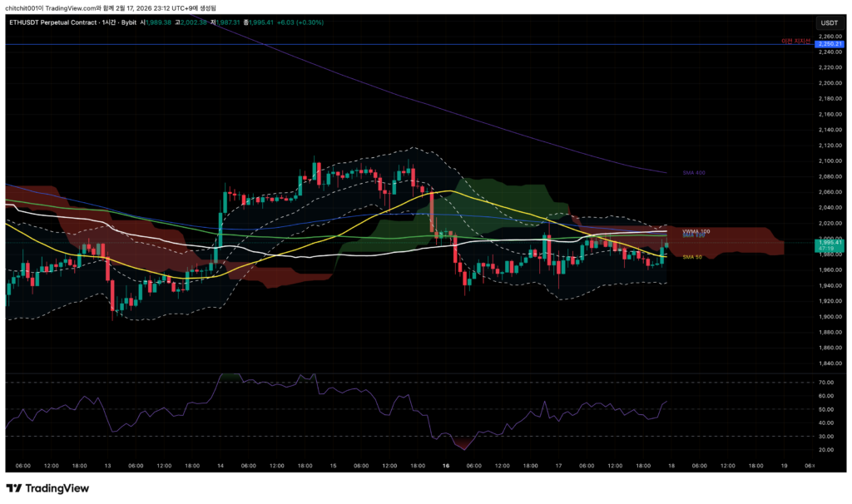Screen dimensions: 852x504
Task: Click the date 16 on time axis
Action: (446, 466)
